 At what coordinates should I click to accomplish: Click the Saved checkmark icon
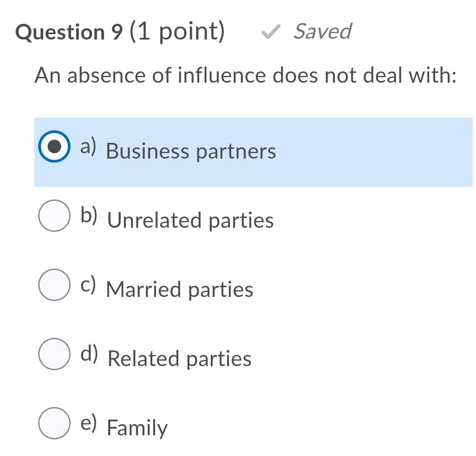point(271,32)
